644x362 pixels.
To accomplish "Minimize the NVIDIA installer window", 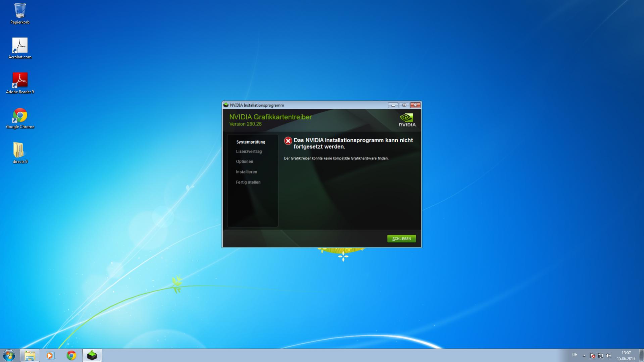I will click(x=393, y=105).
